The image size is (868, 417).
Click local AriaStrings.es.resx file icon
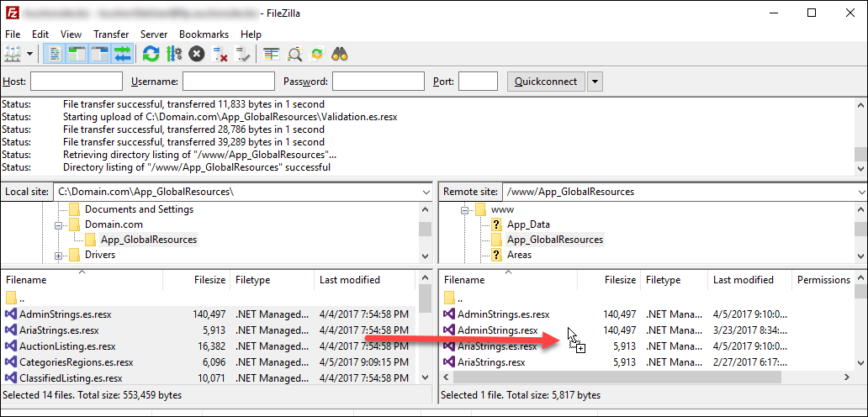coord(11,330)
